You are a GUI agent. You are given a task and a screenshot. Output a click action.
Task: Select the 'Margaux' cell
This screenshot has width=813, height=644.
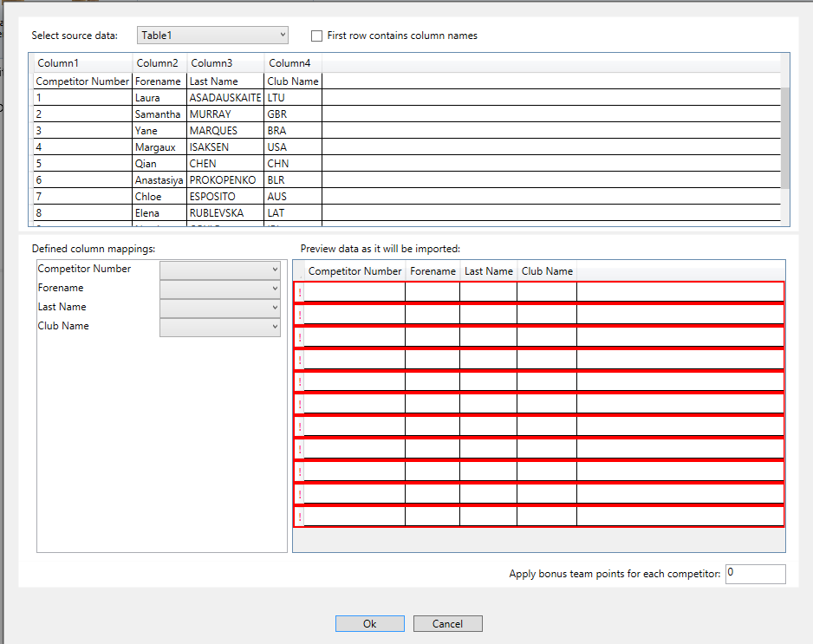pyautogui.click(x=159, y=147)
